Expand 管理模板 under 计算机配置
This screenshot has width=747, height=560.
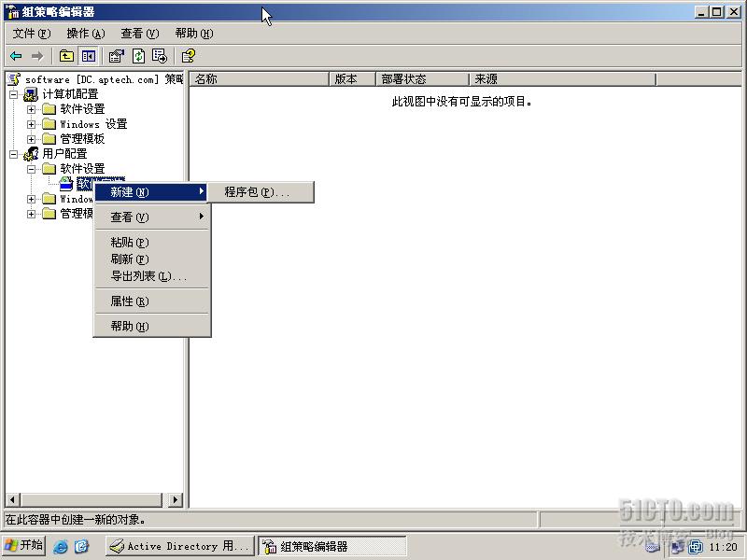click(x=32, y=139)
